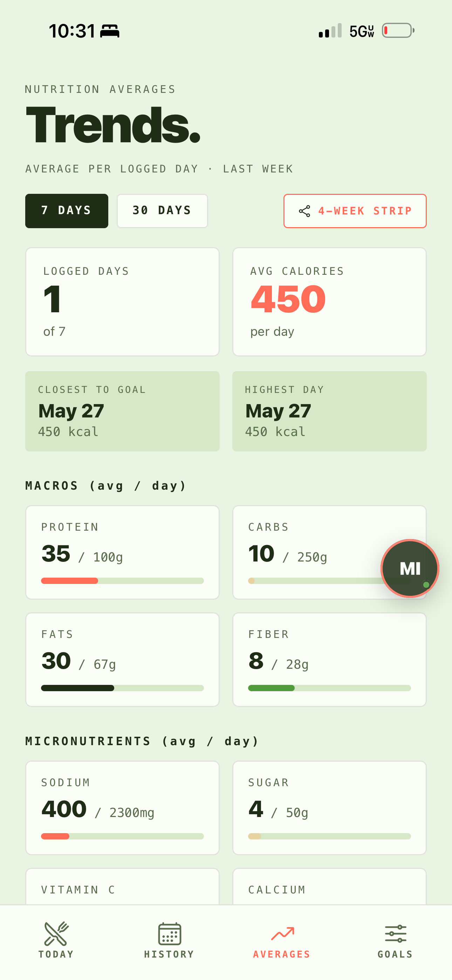The image size is (452, 980).
Task: Open the History calendar icon
Action: [x=169, y=934]
